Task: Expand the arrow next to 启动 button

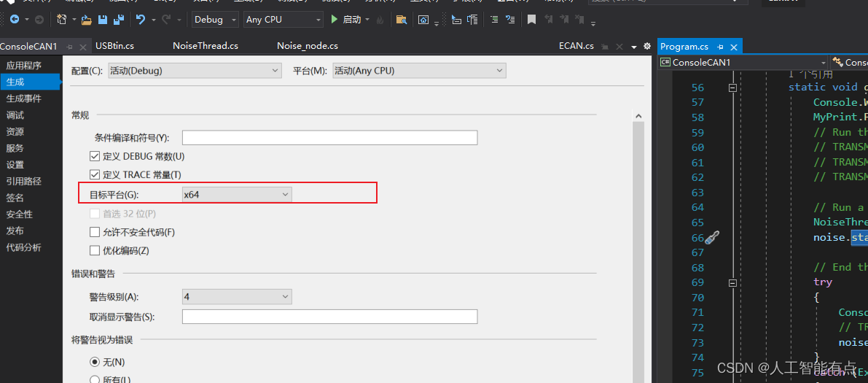Action: pyautogui.click(x=367, y=20)
